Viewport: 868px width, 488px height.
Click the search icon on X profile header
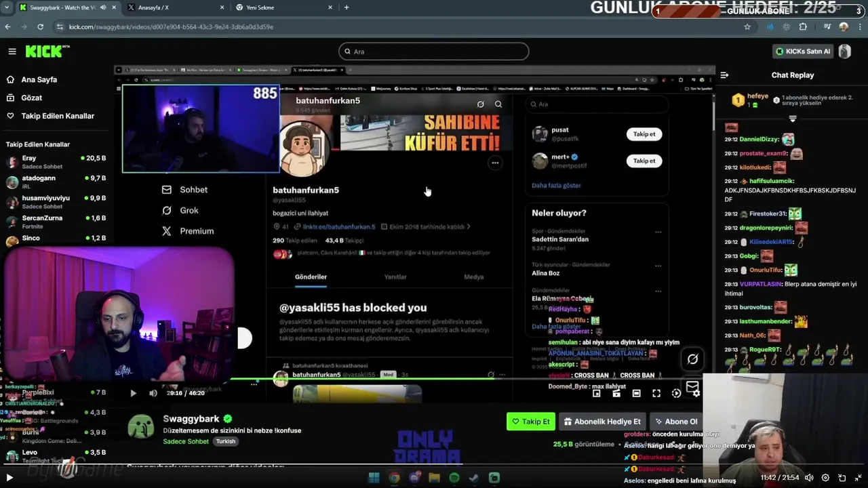coord(498,104)
